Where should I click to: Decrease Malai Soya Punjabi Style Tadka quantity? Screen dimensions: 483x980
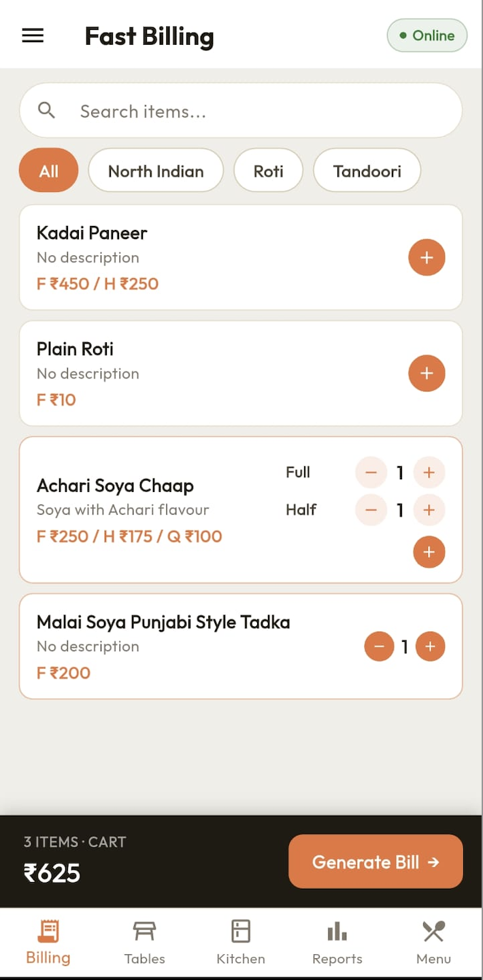(379, 647)
